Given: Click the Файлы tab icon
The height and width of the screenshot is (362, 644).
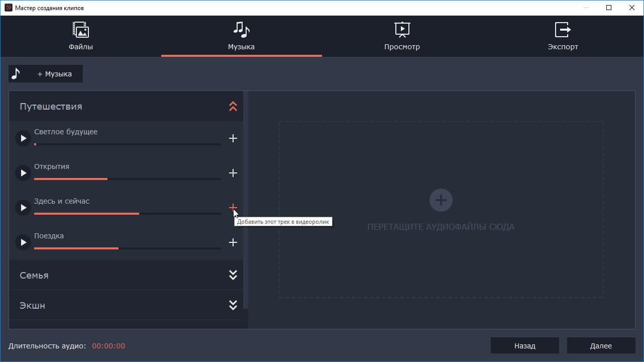Looking at the screenshot, I should pos(80,30).
